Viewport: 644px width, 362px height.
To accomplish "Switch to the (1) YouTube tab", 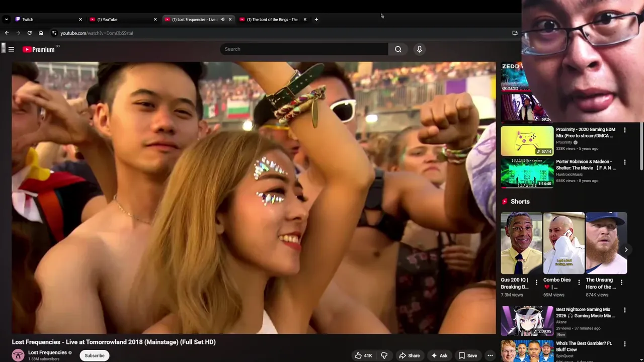I will pyautogui.click(x=122, y=20).
